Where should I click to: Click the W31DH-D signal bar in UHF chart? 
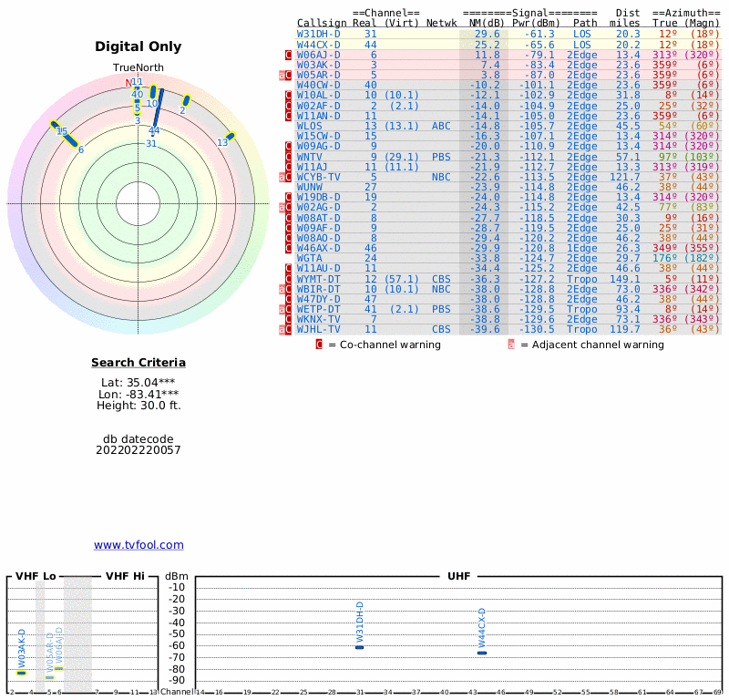[x=359, y=647]
